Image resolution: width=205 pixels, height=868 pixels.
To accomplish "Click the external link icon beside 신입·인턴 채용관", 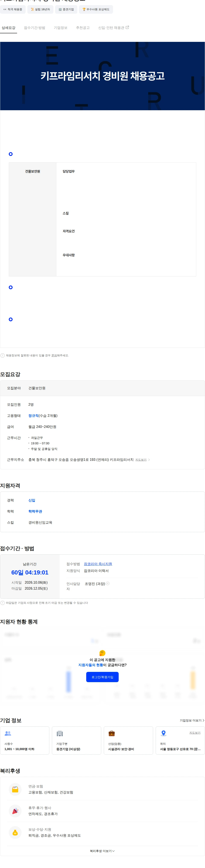I will click(127, 27).
